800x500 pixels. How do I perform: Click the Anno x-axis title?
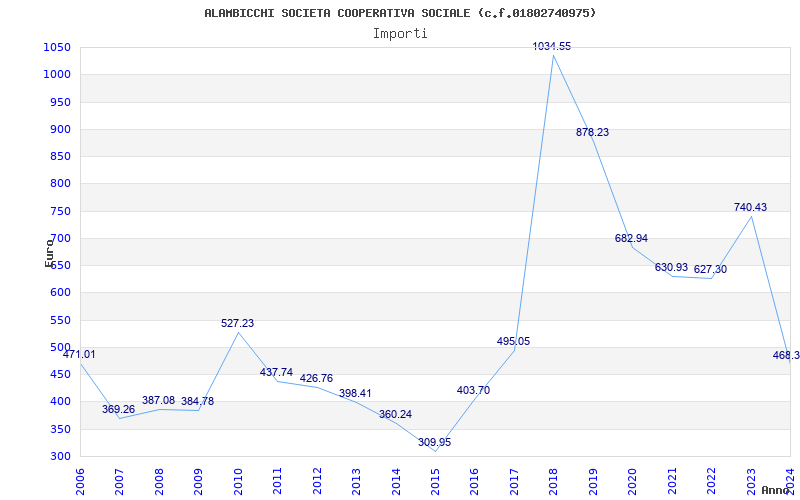776,490
